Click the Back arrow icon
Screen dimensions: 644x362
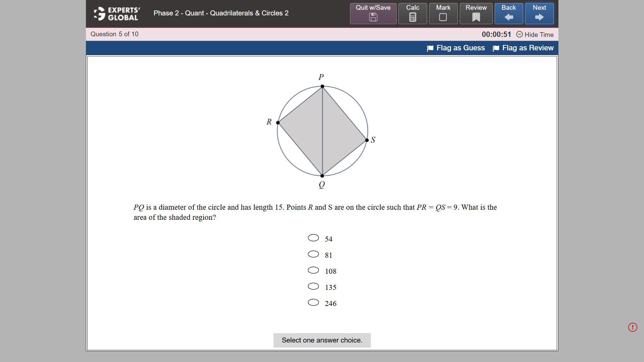click(508, 17)
